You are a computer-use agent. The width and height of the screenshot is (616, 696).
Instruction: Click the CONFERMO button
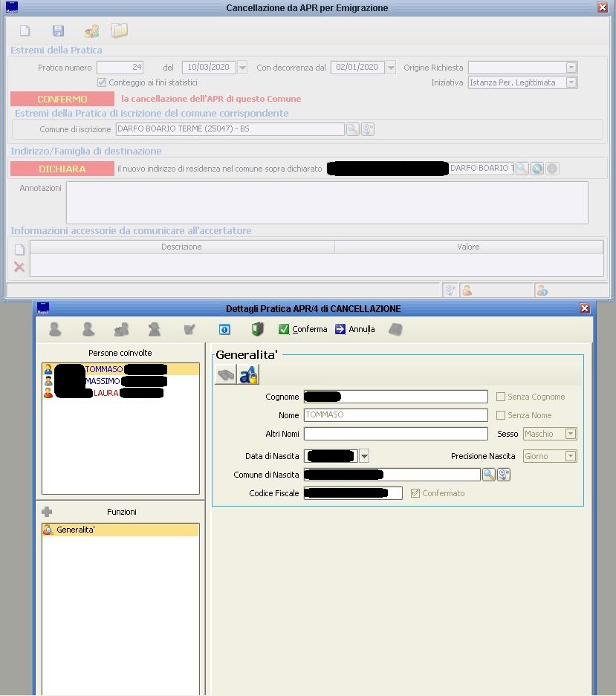click(62, 99)
